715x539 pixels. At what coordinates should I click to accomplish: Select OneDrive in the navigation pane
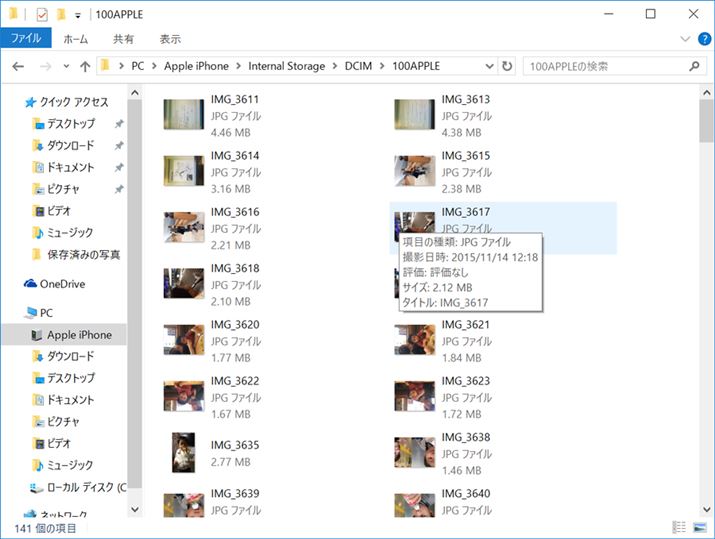tap(60, 284)
